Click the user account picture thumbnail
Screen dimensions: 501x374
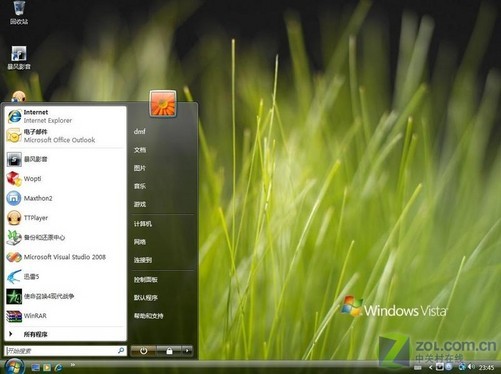click(163, 104)
